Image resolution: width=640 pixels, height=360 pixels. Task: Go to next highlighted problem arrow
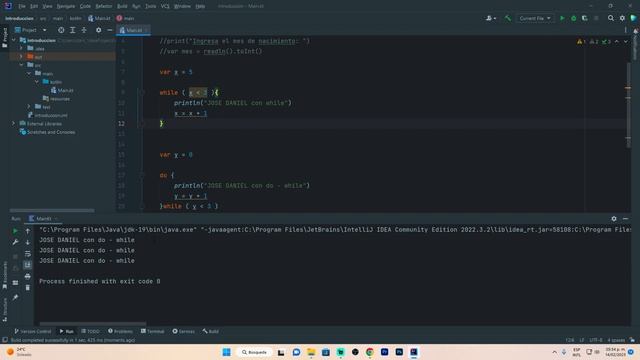[625, 42]
